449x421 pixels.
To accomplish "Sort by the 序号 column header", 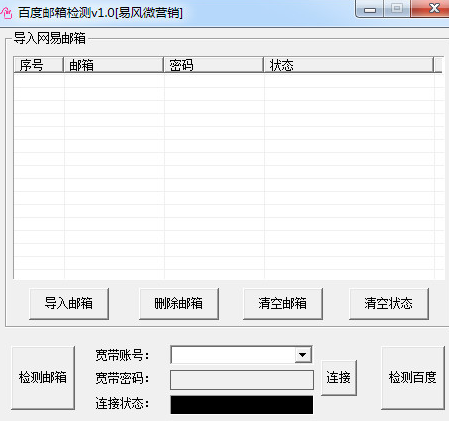I will pyautogui.click(x=38, y=65).
